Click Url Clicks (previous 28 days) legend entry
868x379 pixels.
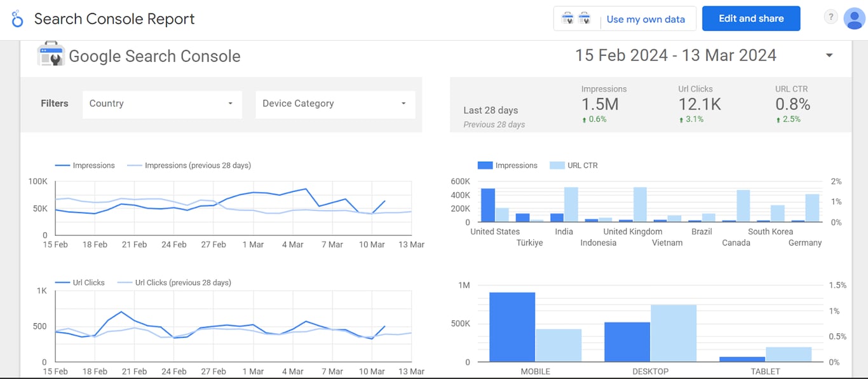(x=173, y=282)
